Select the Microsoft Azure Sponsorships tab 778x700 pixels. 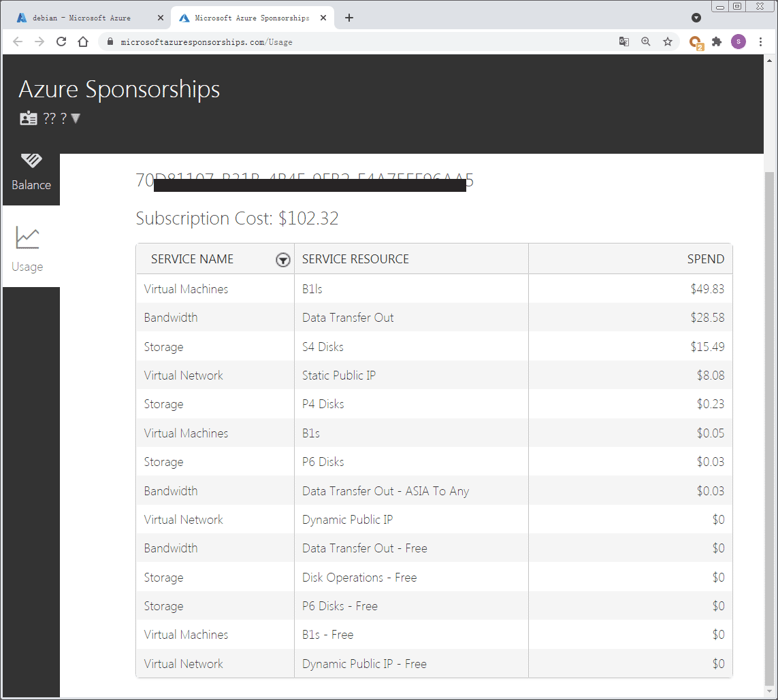(250, 18)
